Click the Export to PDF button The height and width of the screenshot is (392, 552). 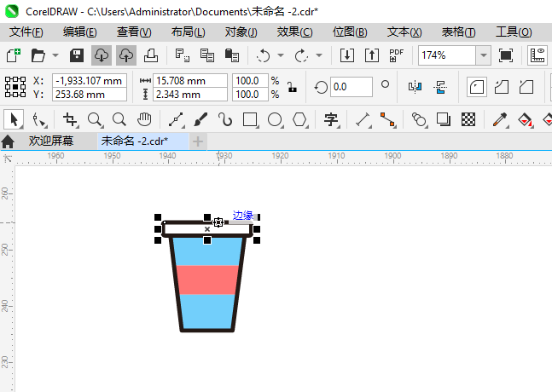pyautogui.click(x=396, y=55)
